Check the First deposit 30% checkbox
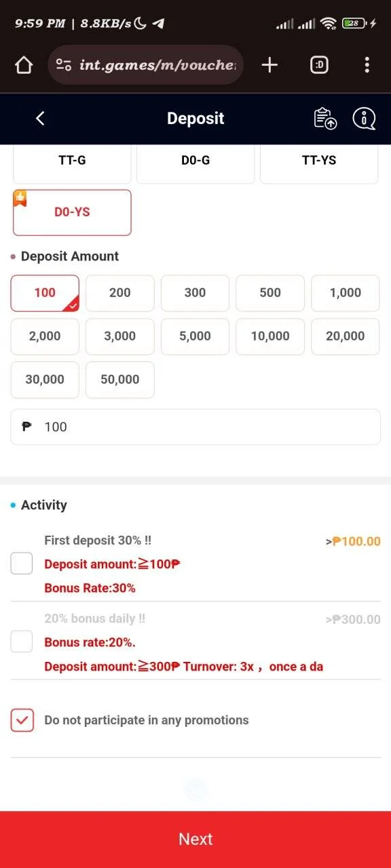The height and width of the screenshot is (868, 391). click(x=22, y=563)
